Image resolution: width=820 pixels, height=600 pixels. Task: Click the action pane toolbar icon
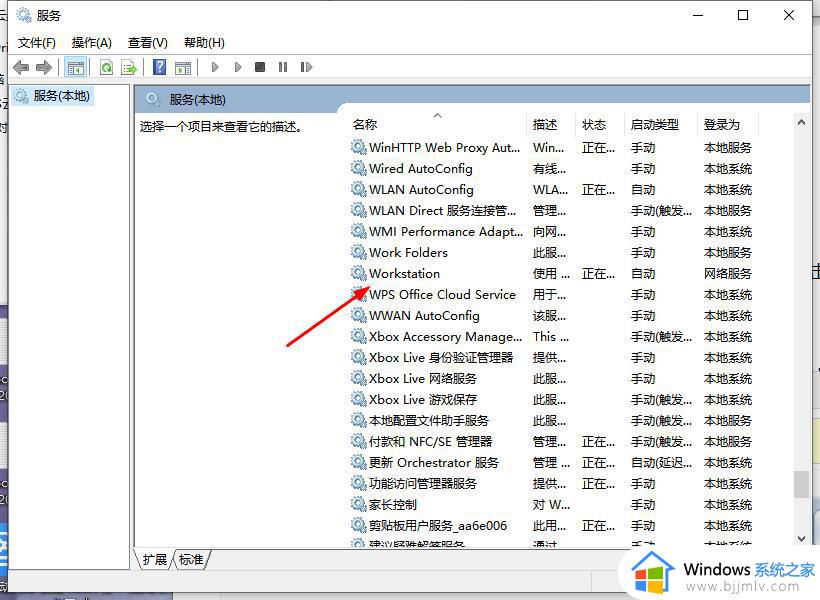[x=183, y=67]
